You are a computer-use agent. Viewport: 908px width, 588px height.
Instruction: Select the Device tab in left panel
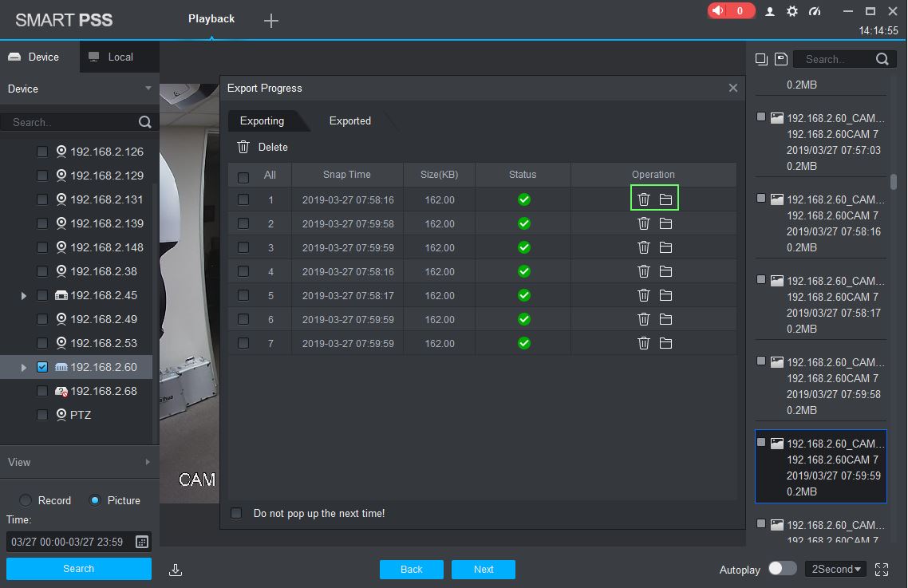(40, 57)
